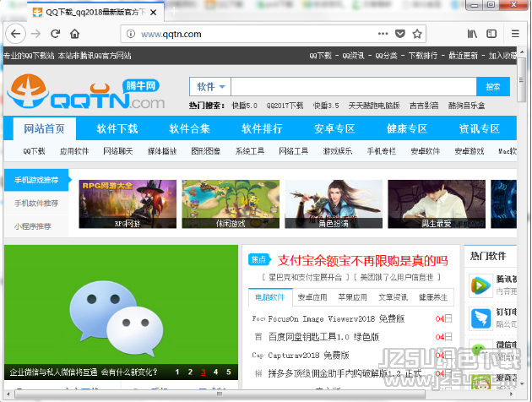Open the 软件排行 navigation tab
Viewport: 532px width, 402px height.
pyautogui.click(x=262, y=128)
